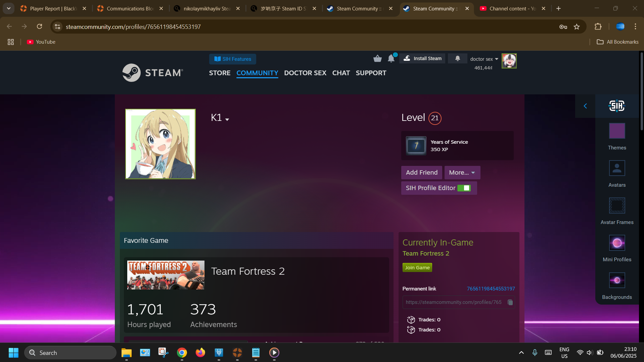Click the Windows taskbar Search box
Screen dimensions: 644x362
70,353
